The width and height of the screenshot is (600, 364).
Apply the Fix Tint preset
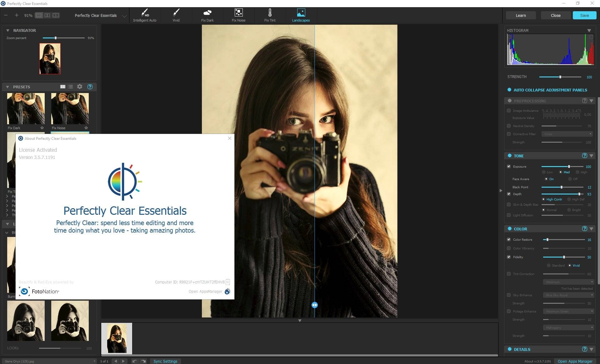[x=270, y=15]
